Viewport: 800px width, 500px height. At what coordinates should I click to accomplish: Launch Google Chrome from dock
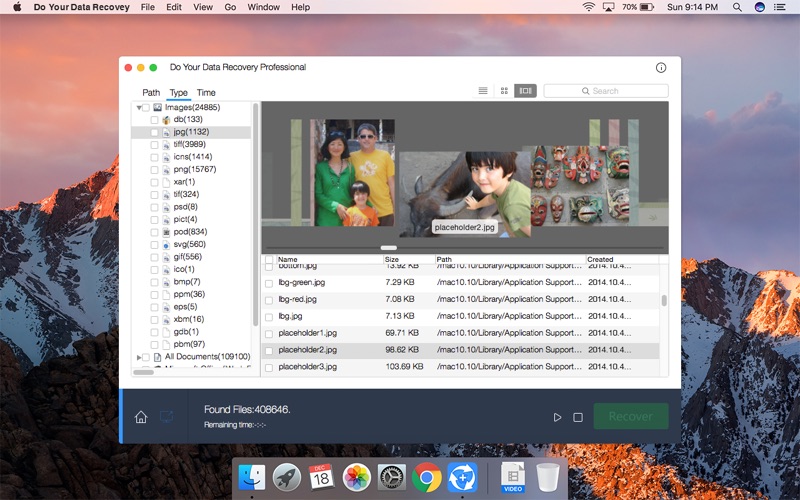(x=427, y=478)
